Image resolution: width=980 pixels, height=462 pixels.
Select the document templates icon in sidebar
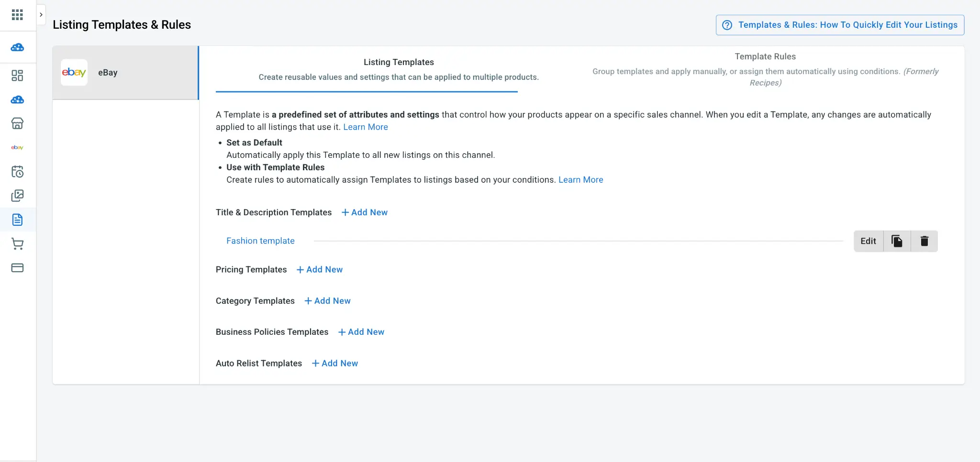tap(17, 220)
